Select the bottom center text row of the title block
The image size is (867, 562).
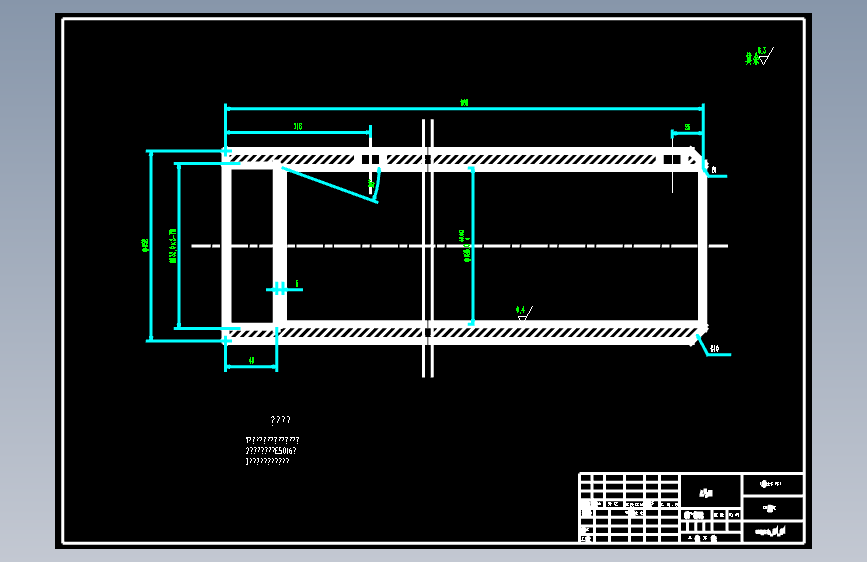tap(711, 538)
